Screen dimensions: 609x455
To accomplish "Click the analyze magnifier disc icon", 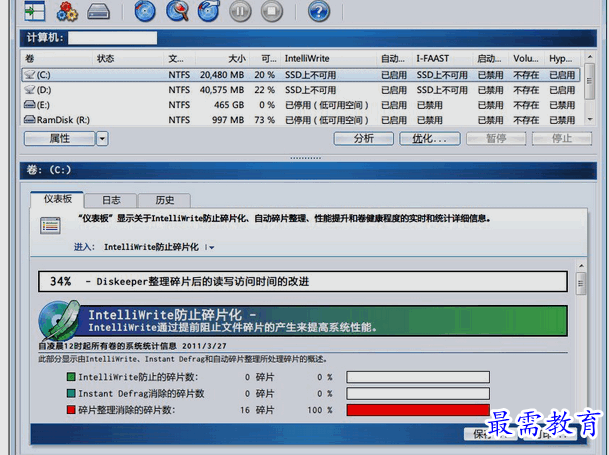I will pyautogui.click(x=177, y=10).
